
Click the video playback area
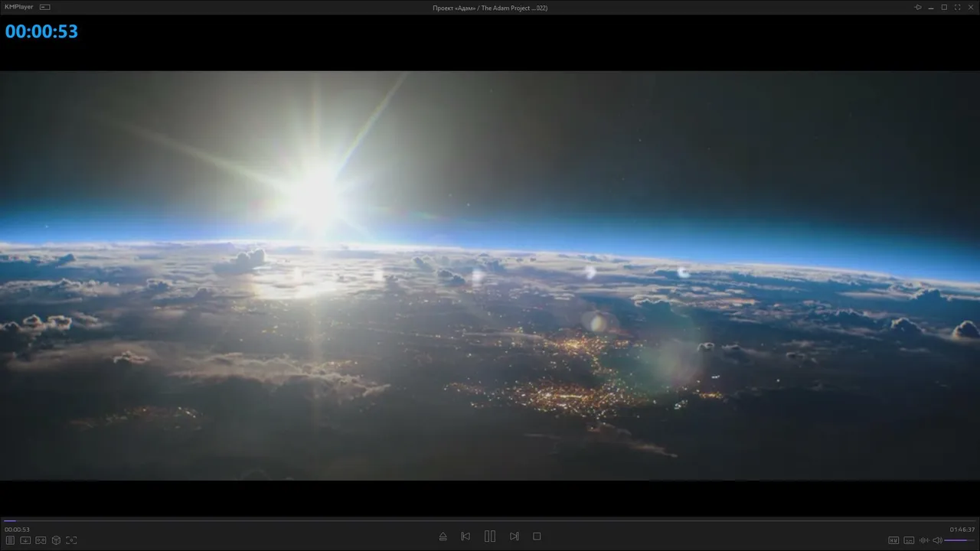coord(490,275)
